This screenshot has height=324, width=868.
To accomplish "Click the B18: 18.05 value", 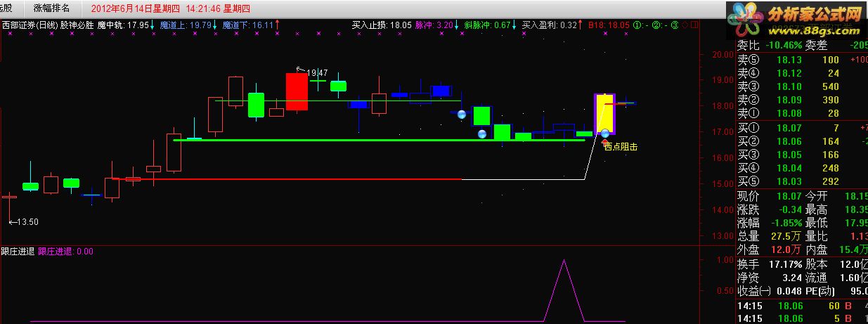I will (x=609, y=25).
